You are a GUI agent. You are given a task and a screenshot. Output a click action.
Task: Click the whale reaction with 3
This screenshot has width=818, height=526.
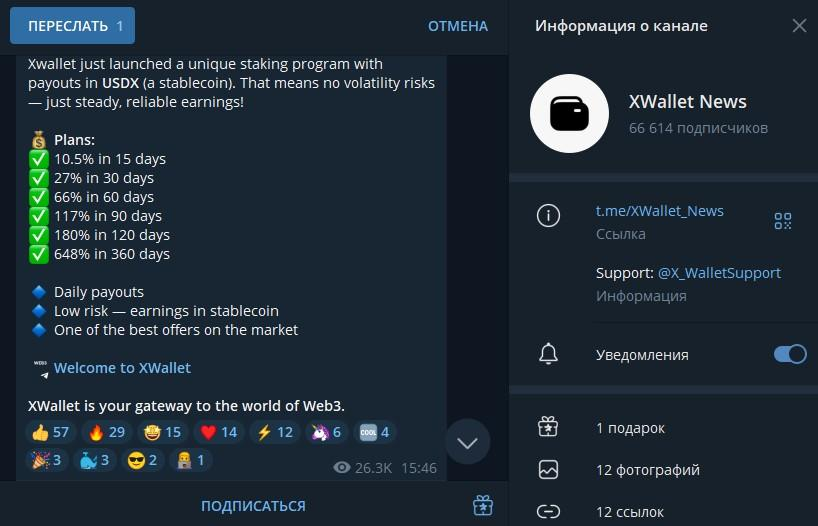click(94, 460)
